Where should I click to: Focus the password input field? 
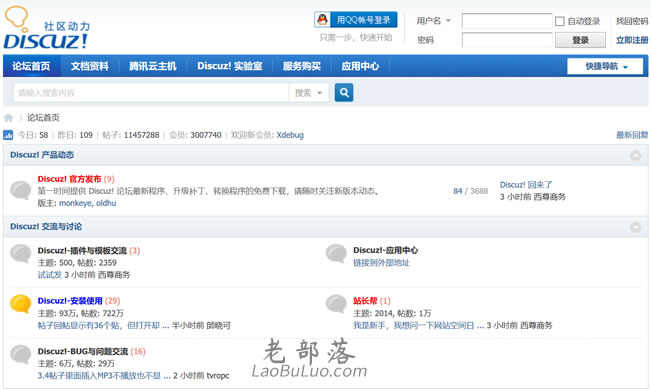pyautogui.click(x=507, y=40)
